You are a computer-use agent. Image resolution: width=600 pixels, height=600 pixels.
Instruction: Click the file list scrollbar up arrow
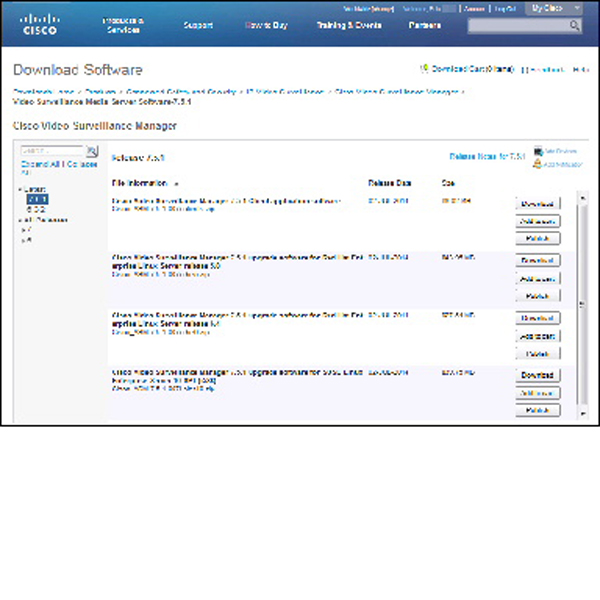[x=582, y=198]
